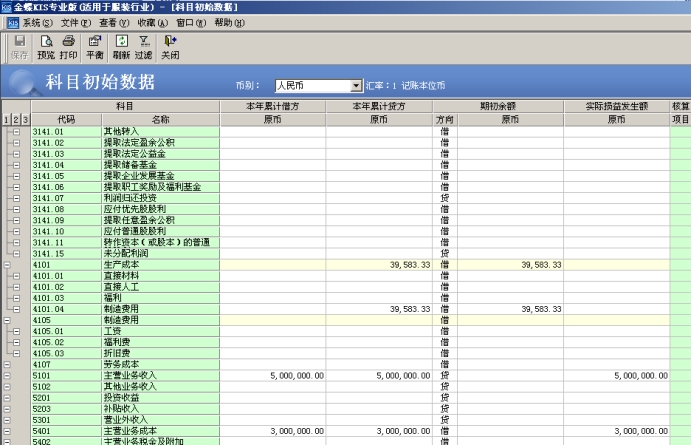Click the direction 贷 cell in row 5301
692x445 pixels.
[445, 420]
